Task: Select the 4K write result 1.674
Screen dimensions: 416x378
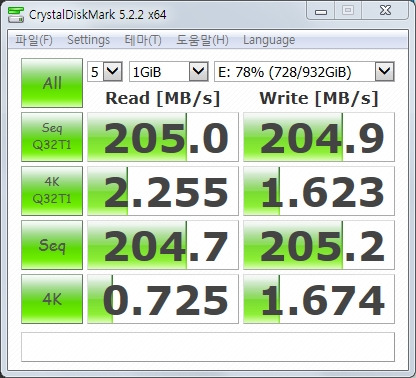Action: coord(319,299)
